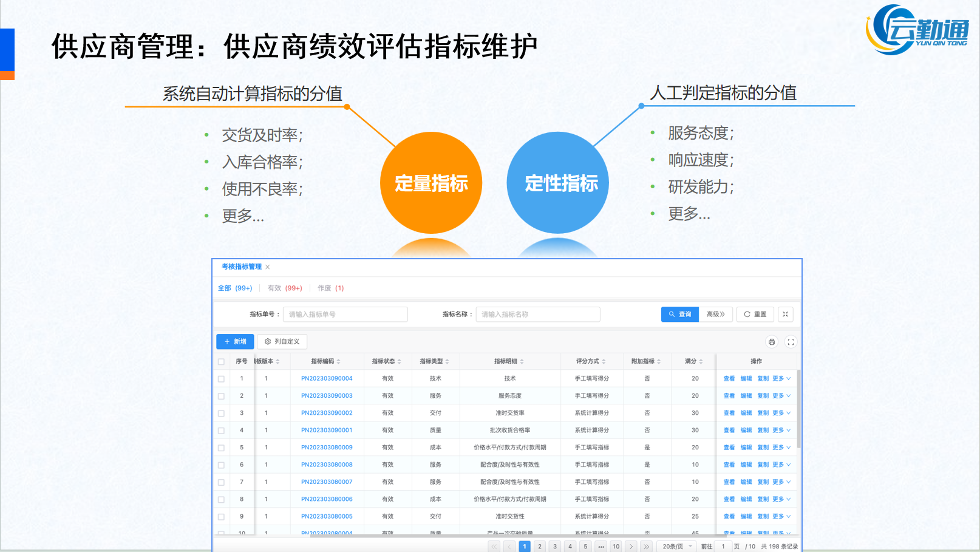This screenshot has height=552, width=980.
Task: Expand 更多 menu for row PN202303090001
Action: coord(781,430)
